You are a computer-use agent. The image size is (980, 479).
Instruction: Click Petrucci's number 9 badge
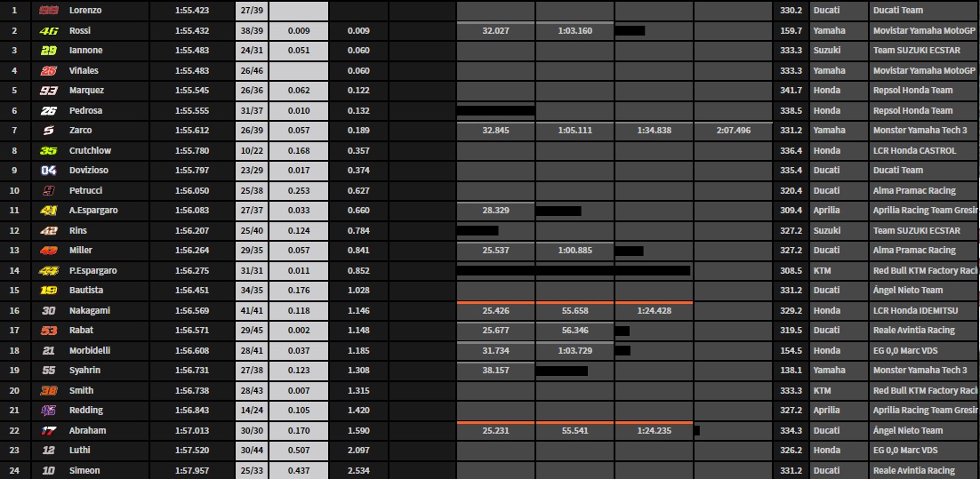[x=49, y=190]
